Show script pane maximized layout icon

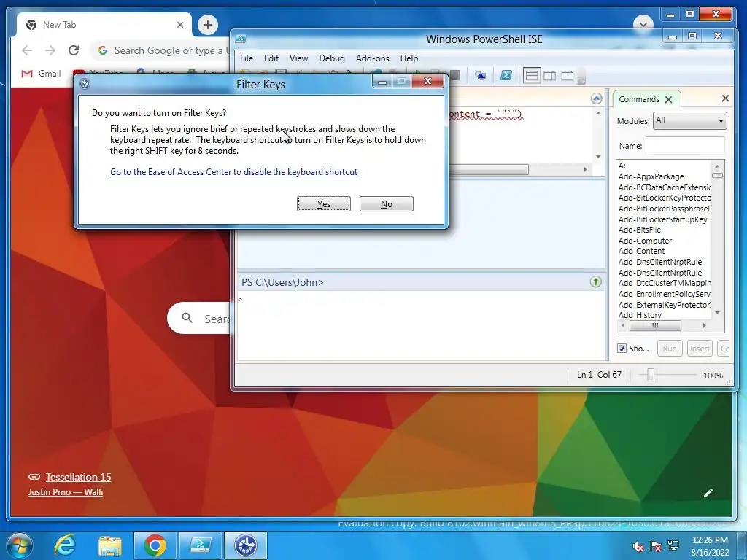pos(568,75)
